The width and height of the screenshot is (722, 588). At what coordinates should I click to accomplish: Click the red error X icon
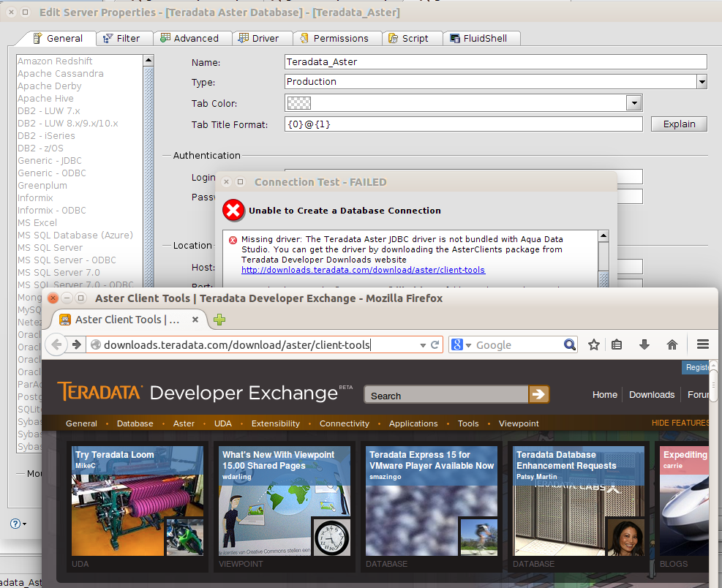pos(233,211)
